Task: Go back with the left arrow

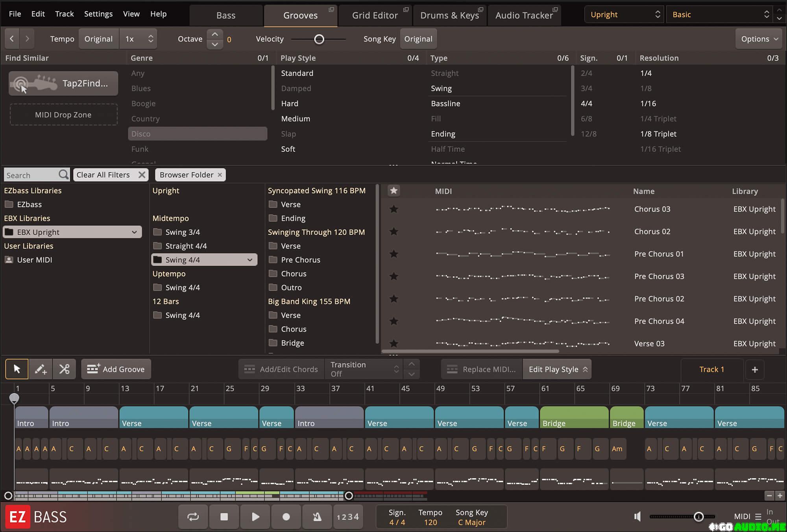Action: tap(12, 39)
